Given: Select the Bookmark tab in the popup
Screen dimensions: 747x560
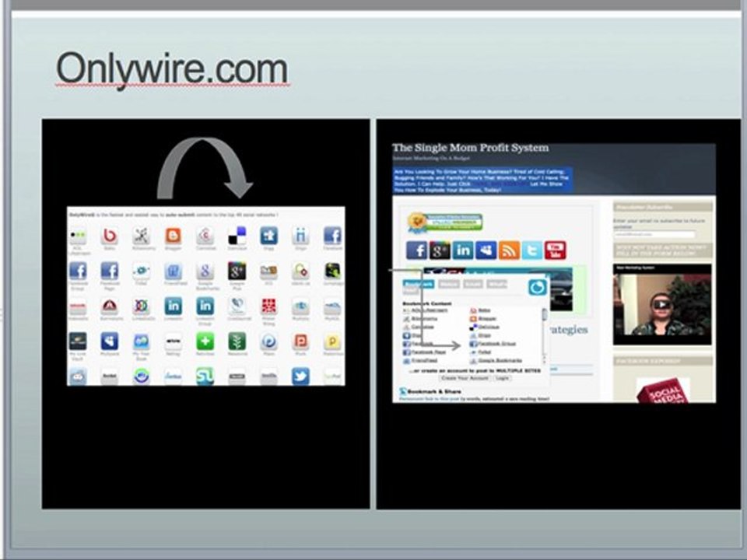Looking at the screenshot, I should coord(419,285).
